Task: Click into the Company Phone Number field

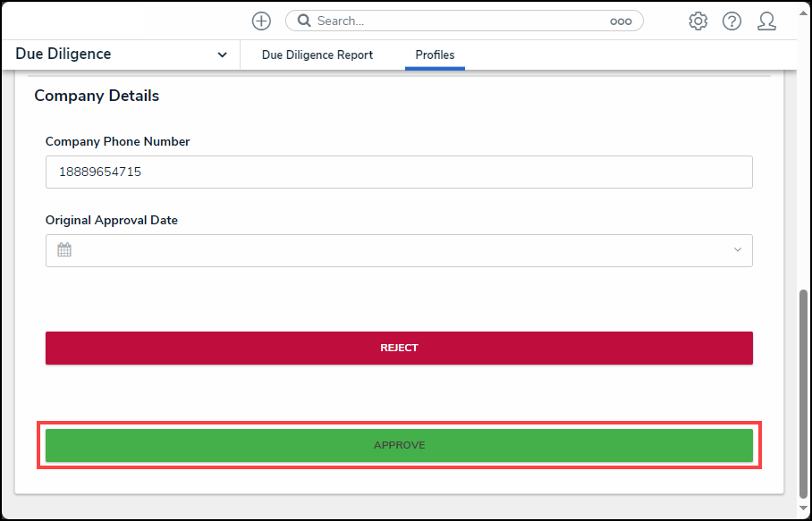Action: point(399,172)
